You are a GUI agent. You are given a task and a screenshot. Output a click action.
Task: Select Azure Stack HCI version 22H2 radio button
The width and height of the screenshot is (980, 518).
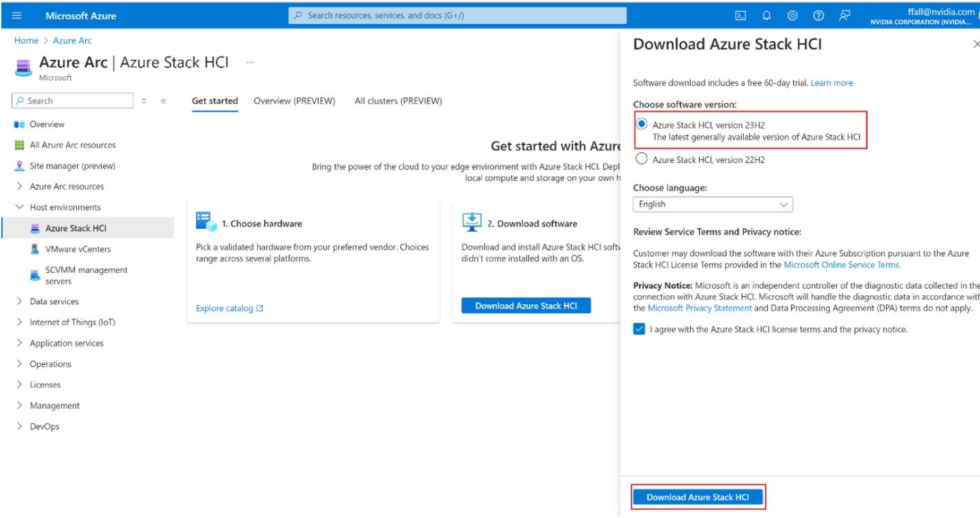pyautogui.click(x=641, y=159)
